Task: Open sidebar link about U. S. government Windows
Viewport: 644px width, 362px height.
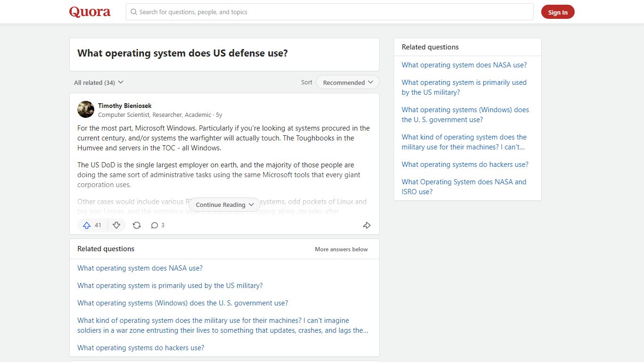Action: tap(465, 115)
